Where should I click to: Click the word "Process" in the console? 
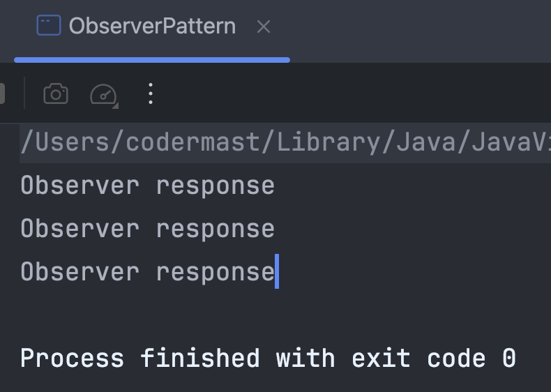[73, 359]
